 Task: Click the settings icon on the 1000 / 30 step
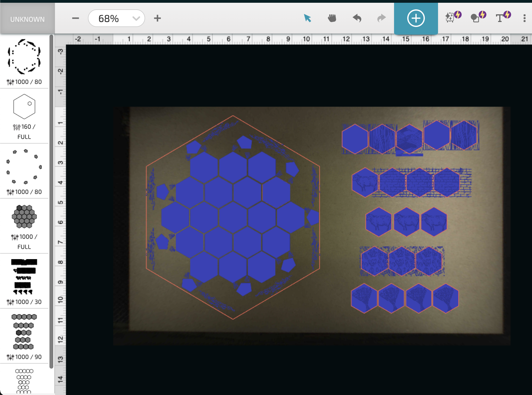10,302
